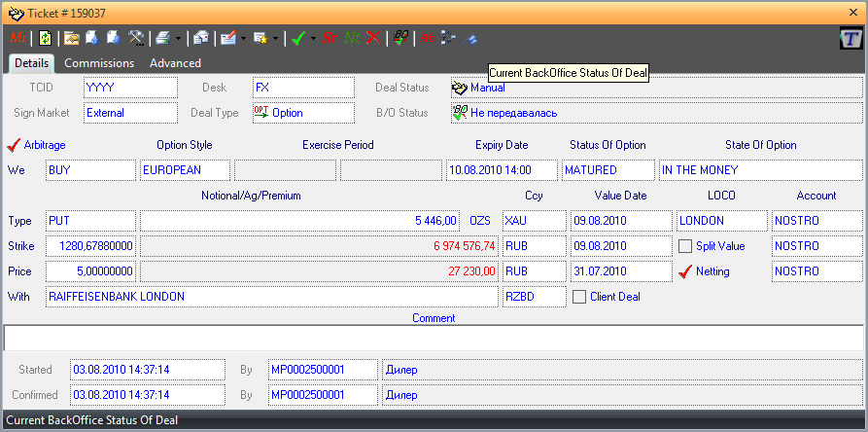Click the value date 31.07.2010

(622, 271)
